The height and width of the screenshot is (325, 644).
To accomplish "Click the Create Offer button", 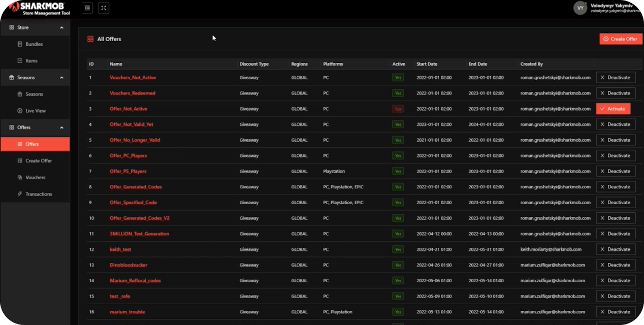I will 621,39.
